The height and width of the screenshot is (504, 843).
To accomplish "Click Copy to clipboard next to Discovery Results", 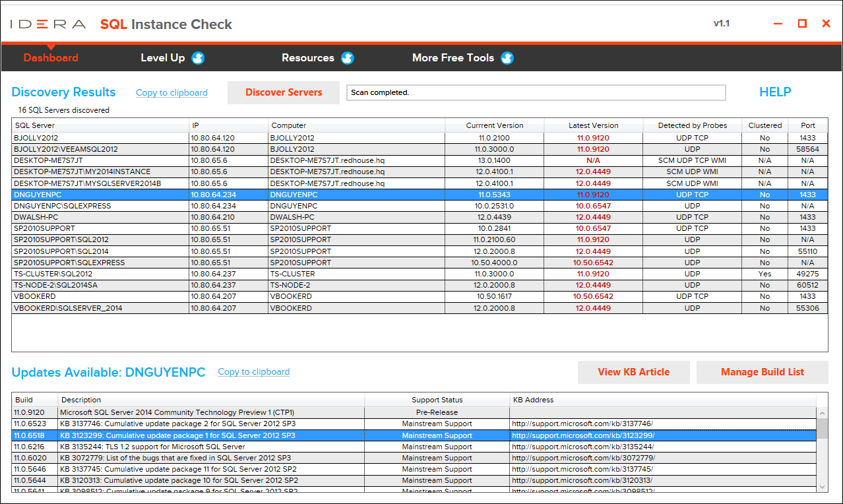I will 172,92.
